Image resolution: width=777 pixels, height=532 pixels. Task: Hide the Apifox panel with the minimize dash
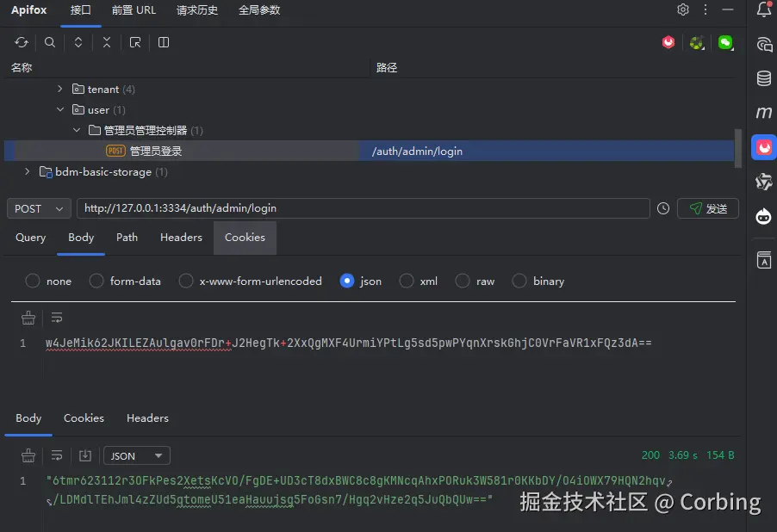728,9
